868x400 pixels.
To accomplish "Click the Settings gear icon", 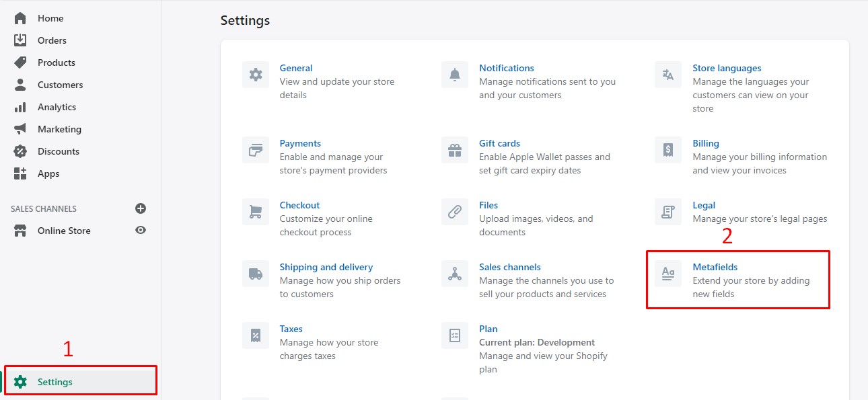I will (21, 381).
